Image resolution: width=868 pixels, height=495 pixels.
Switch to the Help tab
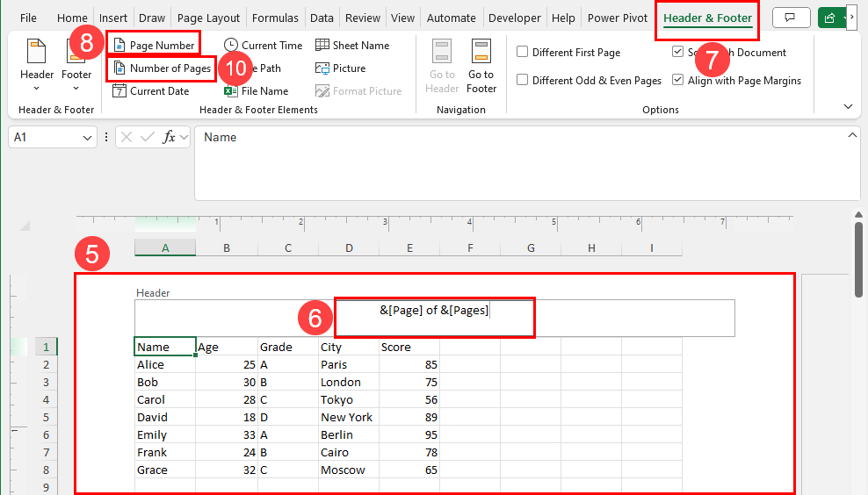[x=563, y=18]
